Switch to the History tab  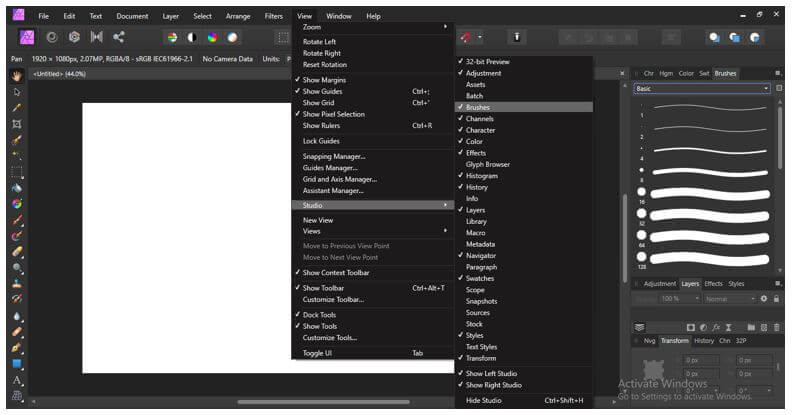[704, 341]
